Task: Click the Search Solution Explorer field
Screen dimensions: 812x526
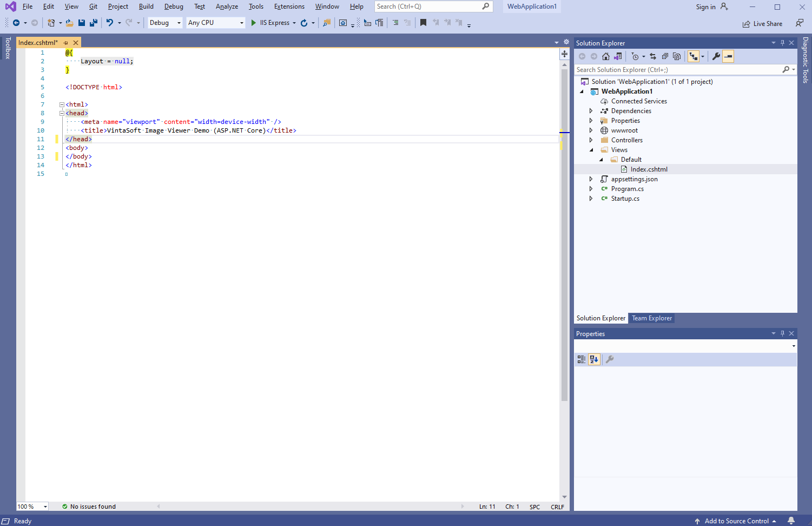Action: (x=676, y=70)
